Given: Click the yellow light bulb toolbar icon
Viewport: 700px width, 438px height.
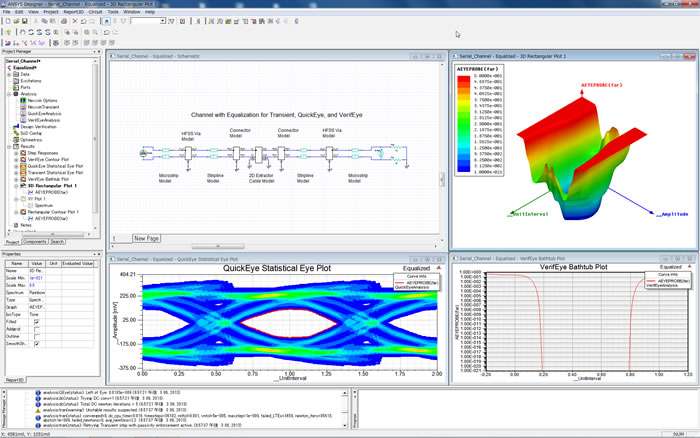Looking at the screenshot, I should (8, 32).
